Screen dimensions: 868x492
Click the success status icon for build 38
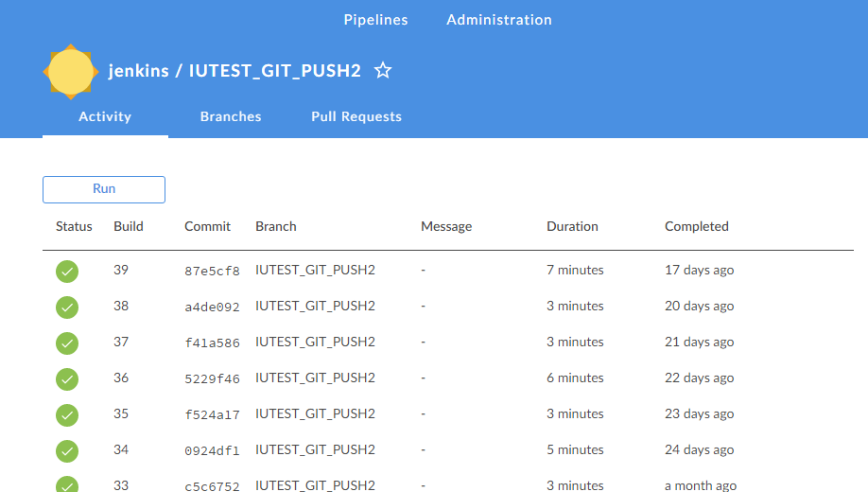pos(67,307)
